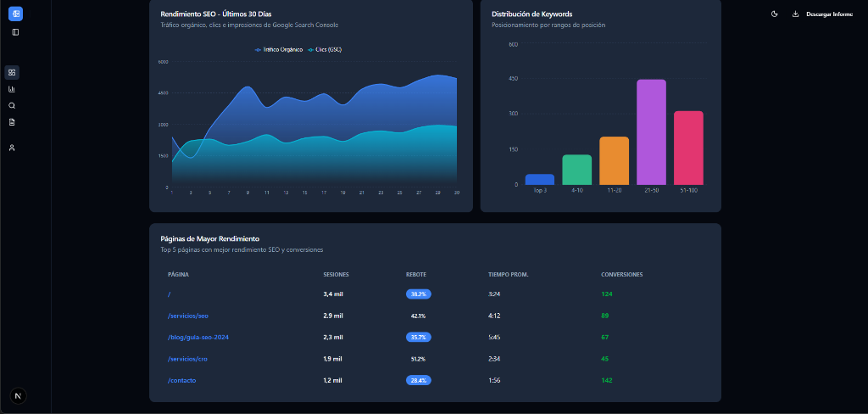
Task: Click the Next.js round badge icon
Action: point(18,395)
